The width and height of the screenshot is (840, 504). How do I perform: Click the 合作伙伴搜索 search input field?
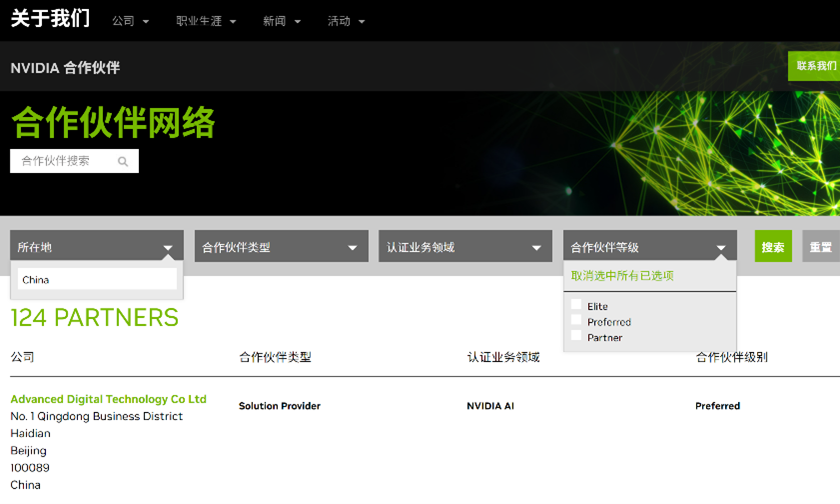pos(62,161)
